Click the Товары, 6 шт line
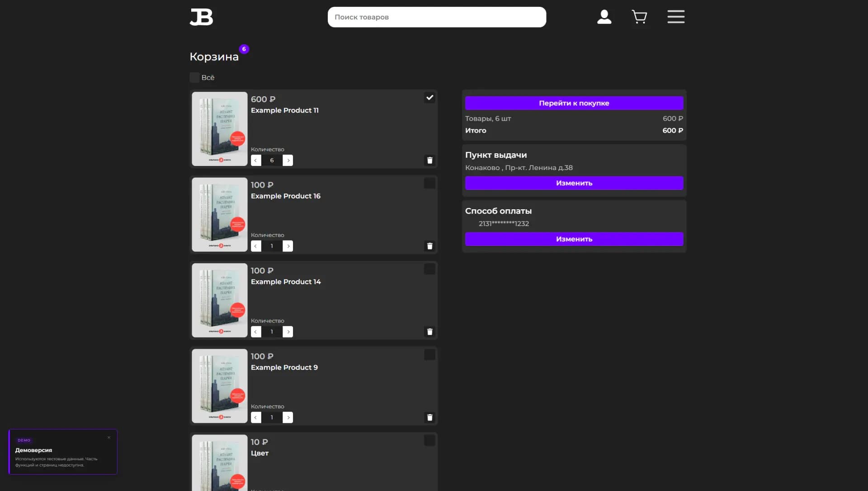The width and height of the screenshot is (868, 491). coord(574,118)
